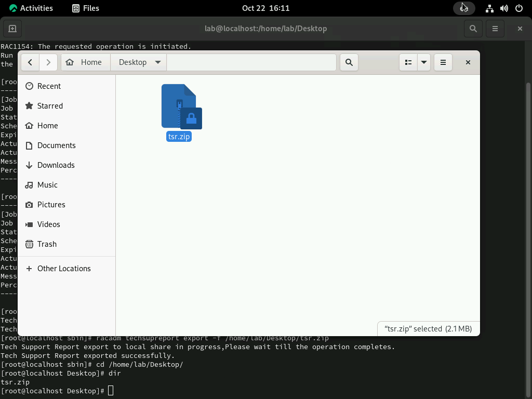Open the Files hamburger menu
Screen dimensions: 532x399
click(x=443, y=62)
